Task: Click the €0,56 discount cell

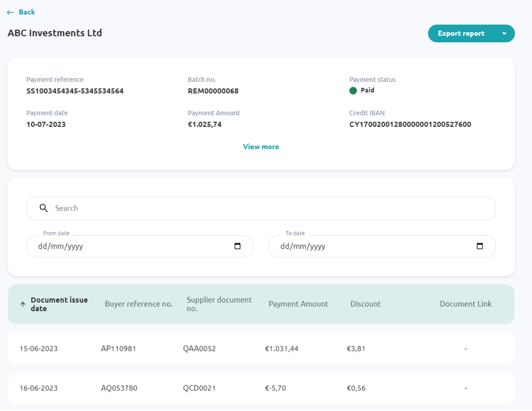Action: pyautogui.click(x=356, y=388)
